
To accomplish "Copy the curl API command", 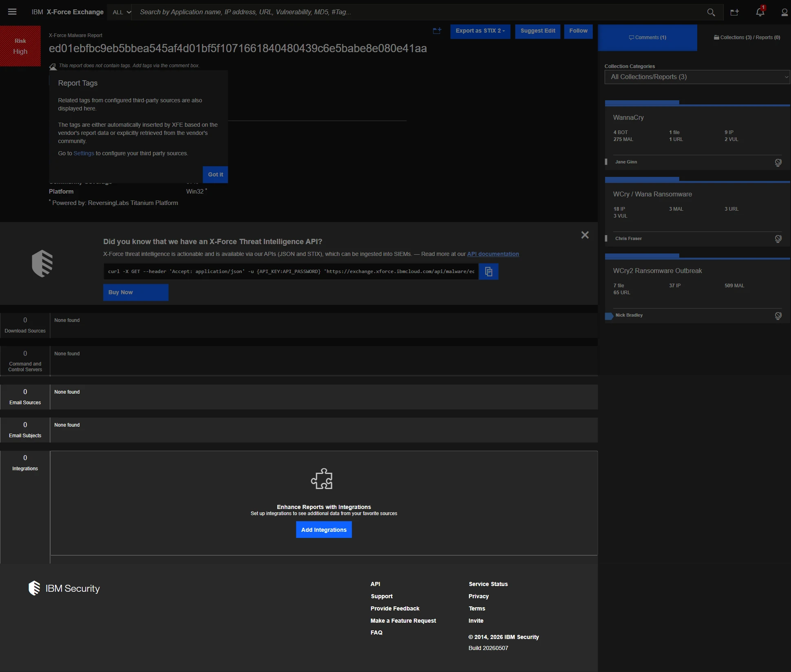I will coord(488,271).
